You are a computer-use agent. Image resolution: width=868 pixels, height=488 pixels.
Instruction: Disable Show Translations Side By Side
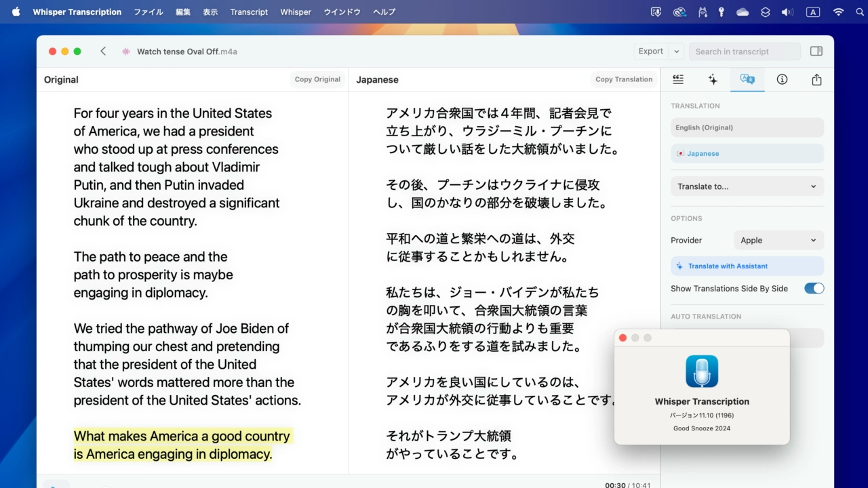click(814, 289)
